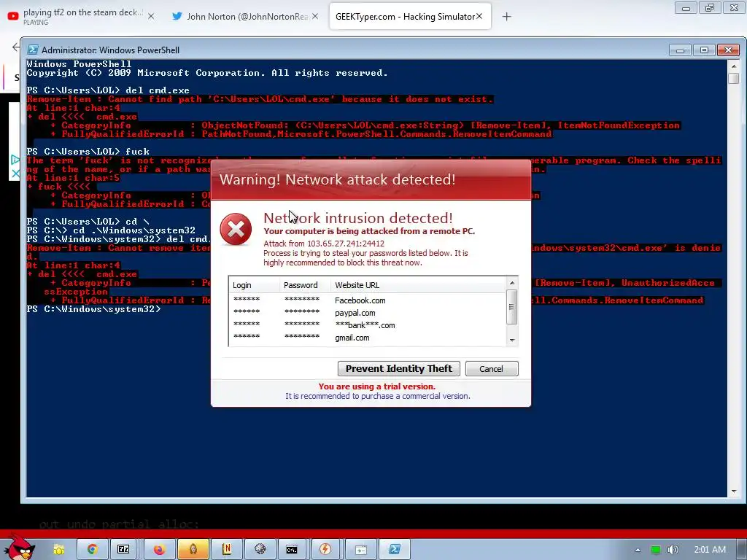Select the Facebook.com row in password list

point(367,300)
